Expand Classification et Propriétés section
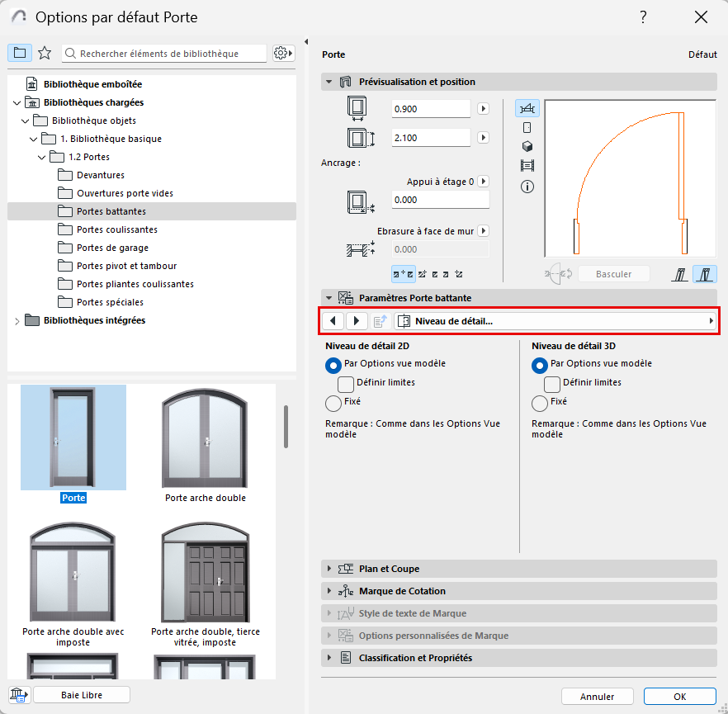Viewport: 728px width, 714px height. tap(415, 658)
